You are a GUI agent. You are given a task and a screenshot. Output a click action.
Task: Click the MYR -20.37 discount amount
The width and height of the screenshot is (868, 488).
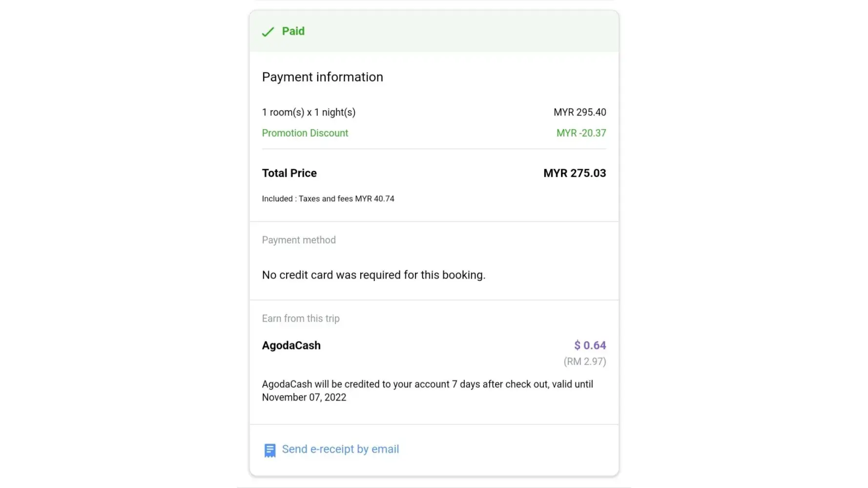click(x=581, y=133)
